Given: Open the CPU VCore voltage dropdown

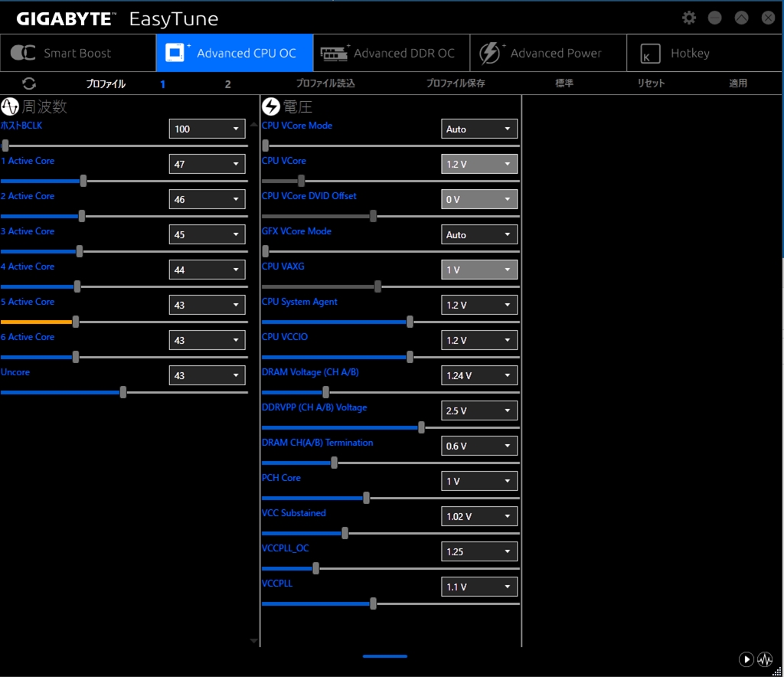Looking at the screenshot, I should [479, 164].
